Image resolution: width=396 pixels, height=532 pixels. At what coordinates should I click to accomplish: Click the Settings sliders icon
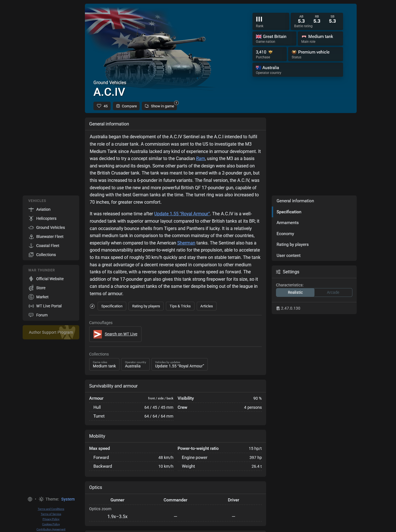tap(278, 272)
